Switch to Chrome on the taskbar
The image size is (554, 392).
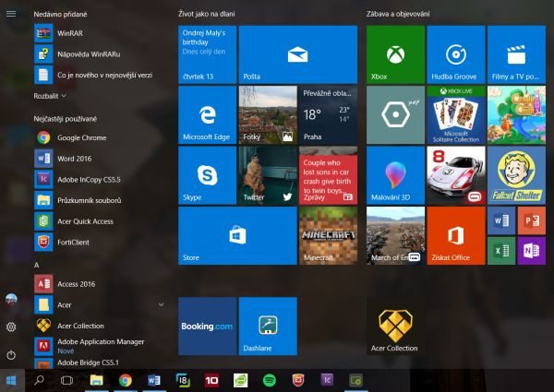[125, 380]
